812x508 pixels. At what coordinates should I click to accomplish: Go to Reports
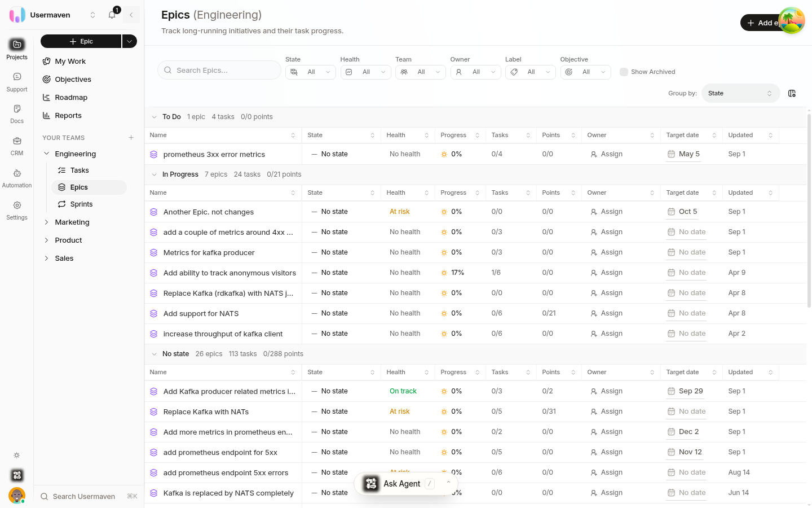(x=68, y=116)
